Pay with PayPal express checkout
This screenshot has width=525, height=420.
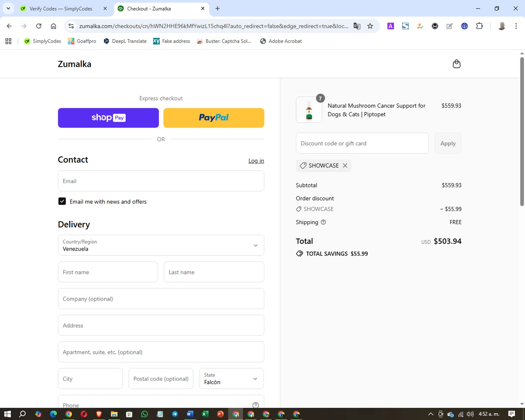[214, 118]
